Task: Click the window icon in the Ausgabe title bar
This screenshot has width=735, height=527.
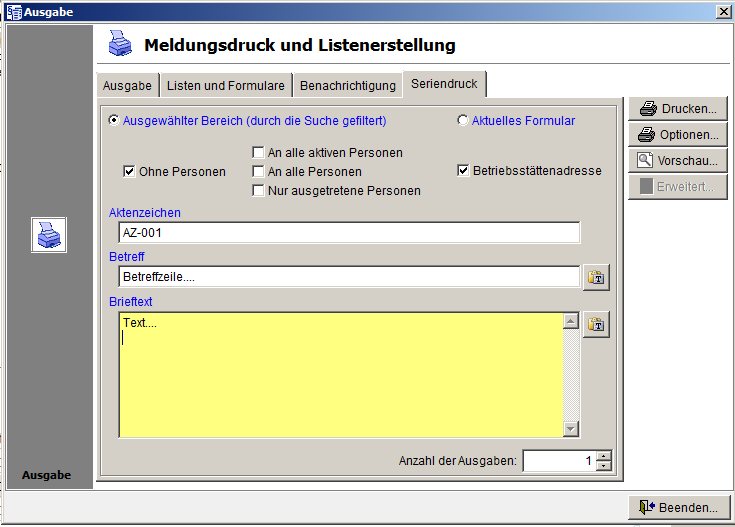Action: pyautogui.click(x=11, y=11)
